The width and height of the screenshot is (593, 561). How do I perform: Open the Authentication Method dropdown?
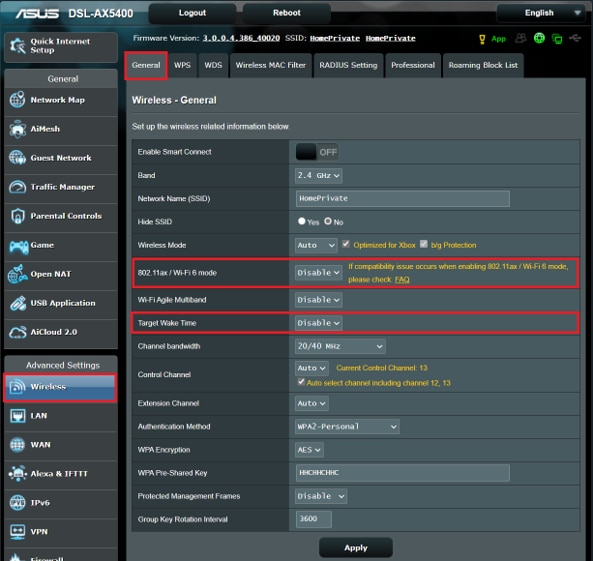(347, 427)
